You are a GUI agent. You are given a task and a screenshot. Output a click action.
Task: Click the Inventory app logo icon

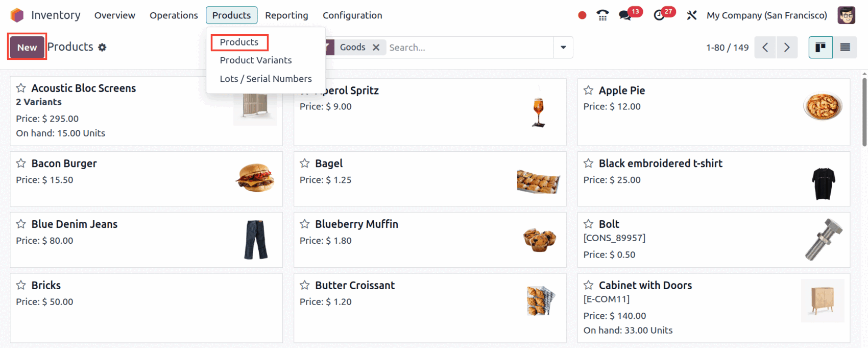click(17, 15)
